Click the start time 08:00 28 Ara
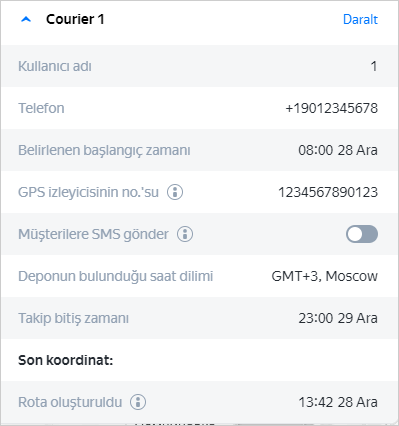Screen dimensions: 399x426 (x=338, y=150)
